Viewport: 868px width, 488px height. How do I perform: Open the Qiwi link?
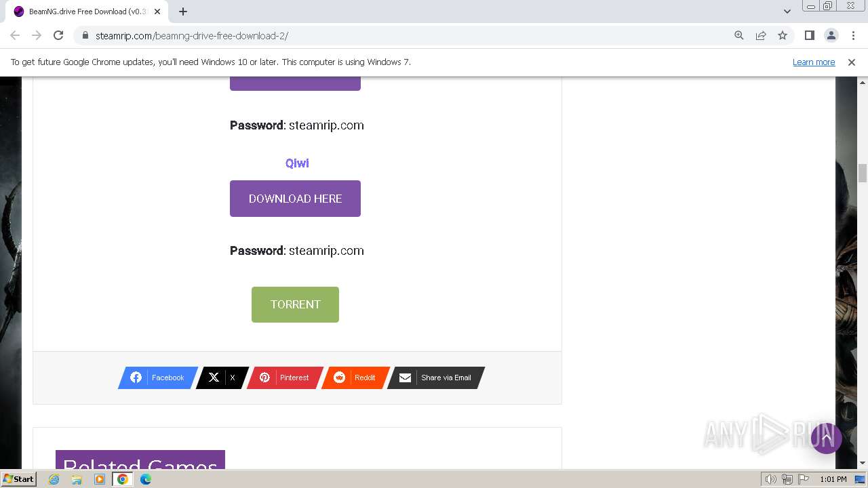(x=297, y=163)
